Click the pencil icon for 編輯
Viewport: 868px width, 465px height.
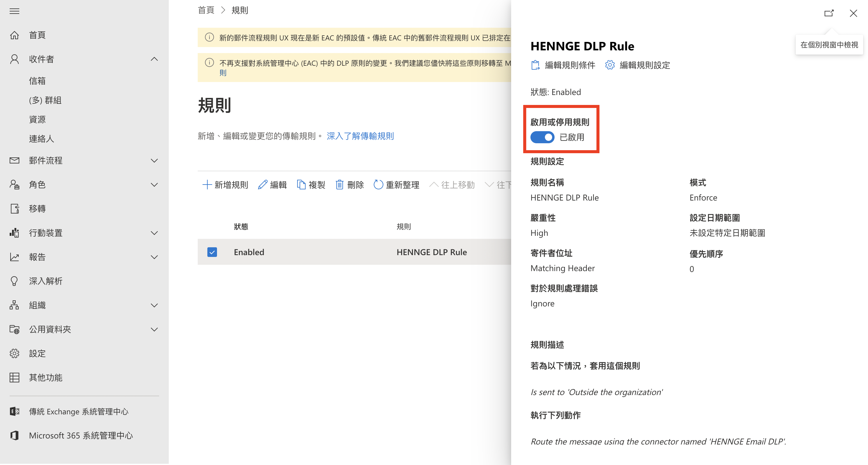pos(263,185)
